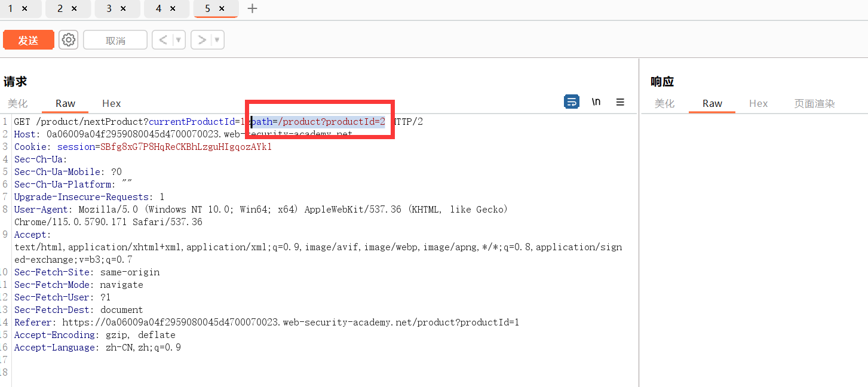The width and height of the screenshot is (868, 387).
Task: Click the 取消 cancel button
Action: [x=115, y=40]
